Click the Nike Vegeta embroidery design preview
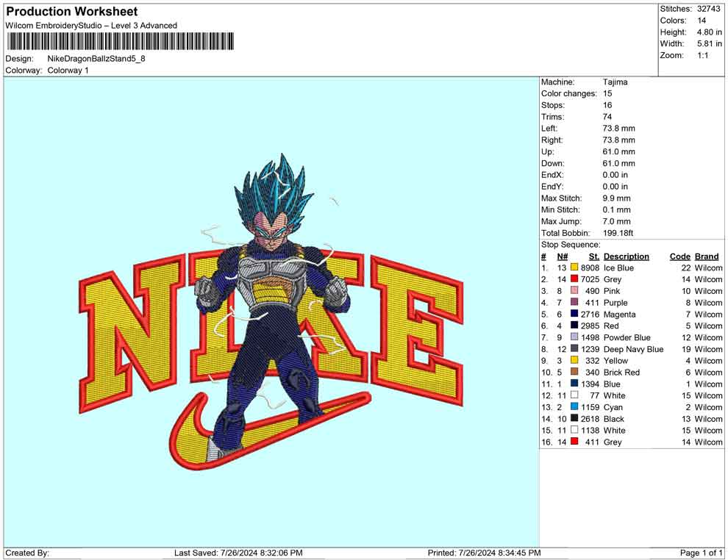This screenshot has width=728, height=560. (x=272, y=316)
